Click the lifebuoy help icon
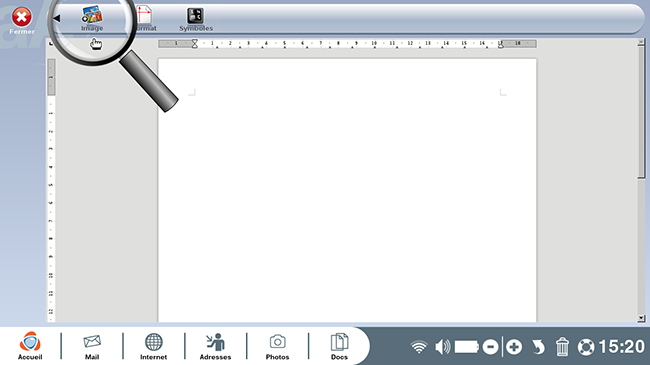The width and height of the screenshot is (650, 365). tap(586, 347)
